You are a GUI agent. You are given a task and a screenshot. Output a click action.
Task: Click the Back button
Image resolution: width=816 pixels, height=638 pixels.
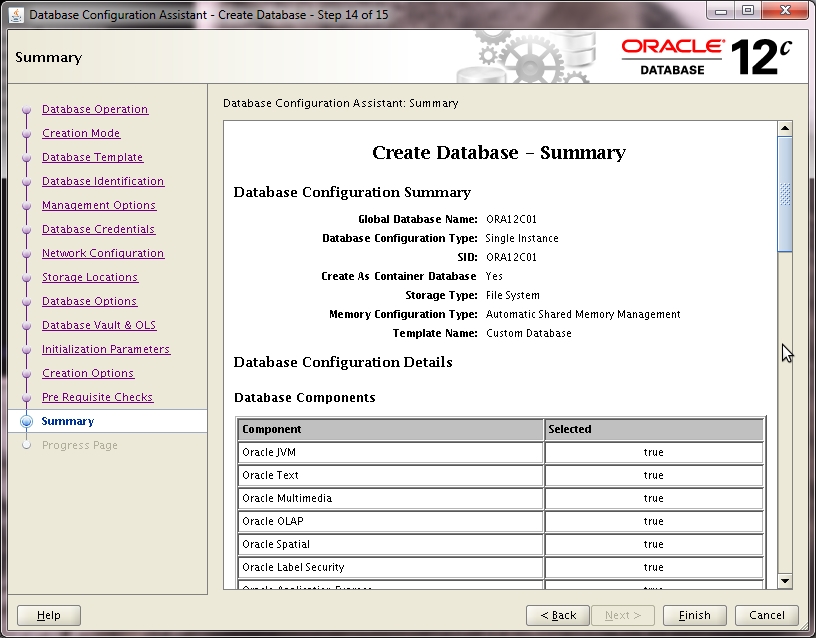558,615
